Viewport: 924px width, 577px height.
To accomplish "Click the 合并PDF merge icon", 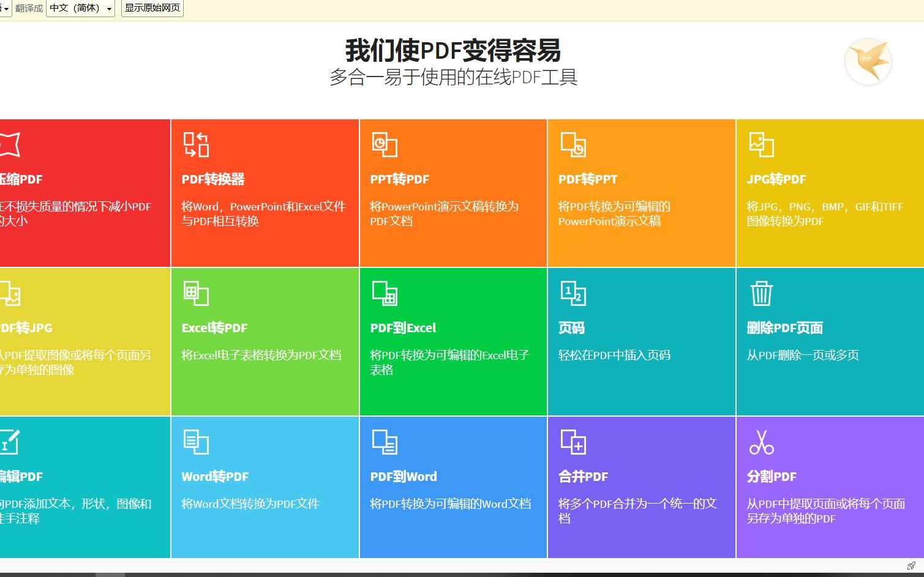I will [573, 442].
